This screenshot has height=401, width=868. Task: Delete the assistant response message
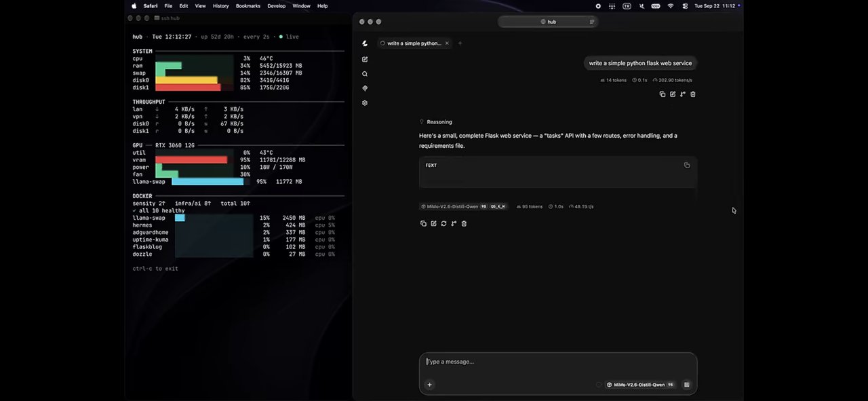click(464, 223)
